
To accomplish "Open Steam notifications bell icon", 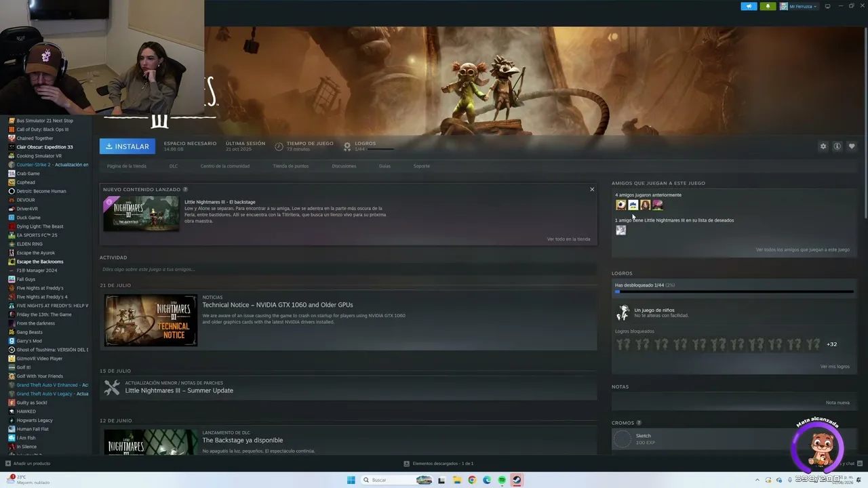I will [768, 6].
